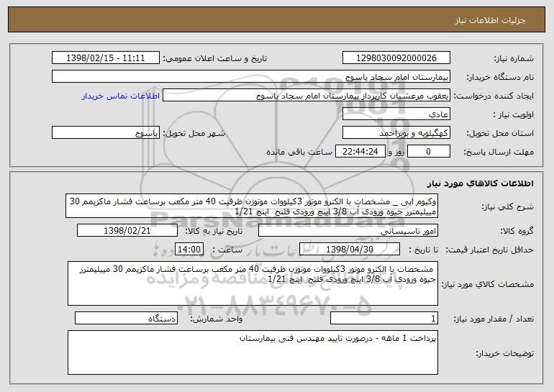Viewport: 554px width, 392px height.
Task: Open the اطلاعات تماس خریدار link
Action: pyautogui.click(x=121, y=96)
